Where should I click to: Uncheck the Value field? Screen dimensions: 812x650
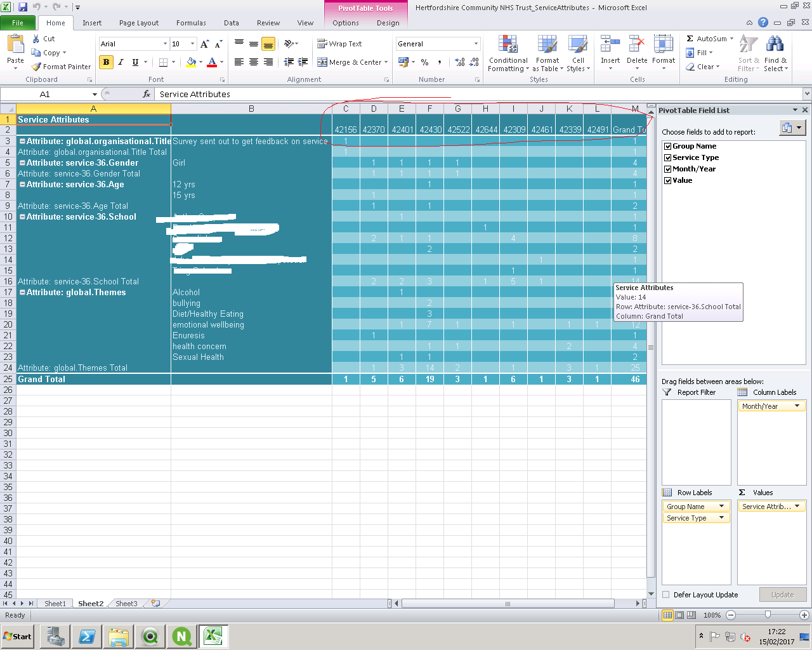[667, 180]
